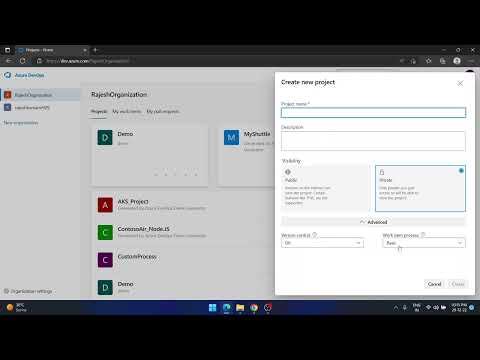Open the Windows Start menu
480x360 pixels.
point(212,307)
